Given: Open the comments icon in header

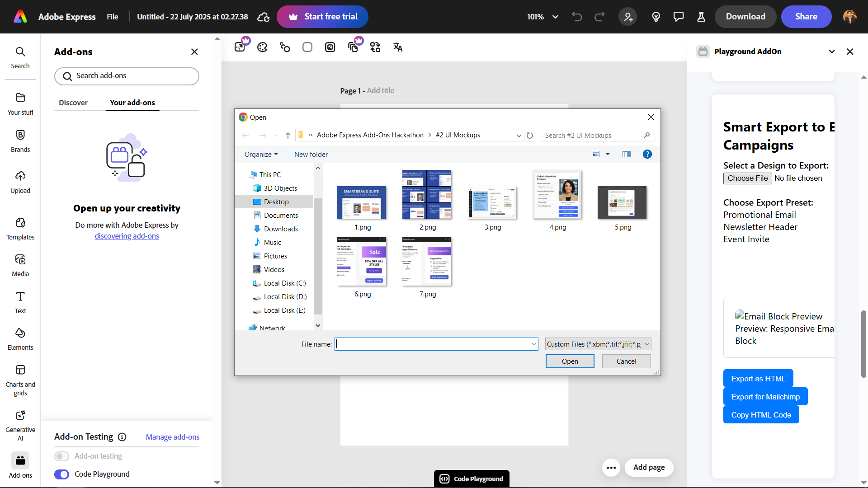Looking at the screenshot, I should pos(679,17).
